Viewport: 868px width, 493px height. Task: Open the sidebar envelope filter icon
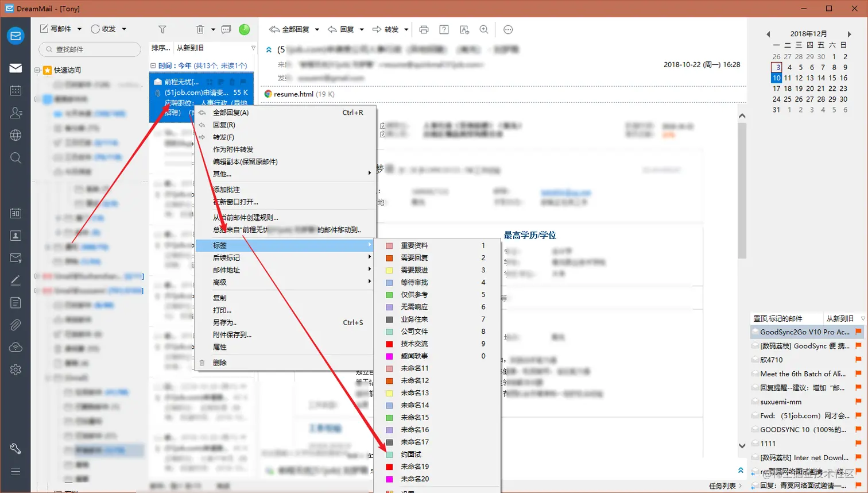point(15,258)
